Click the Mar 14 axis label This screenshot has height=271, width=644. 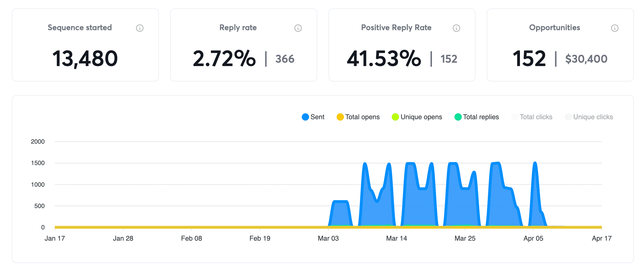[x=397, y=238]
